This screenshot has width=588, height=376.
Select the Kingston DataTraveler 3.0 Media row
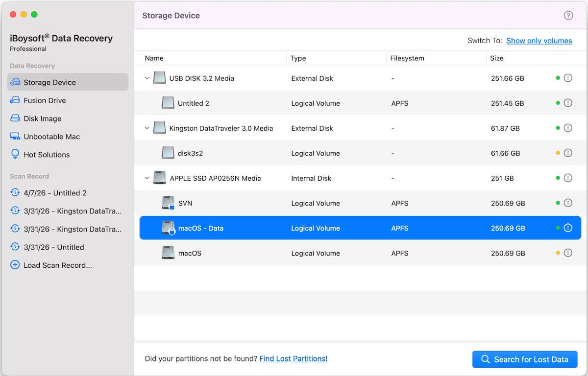[x=361, y=128]
